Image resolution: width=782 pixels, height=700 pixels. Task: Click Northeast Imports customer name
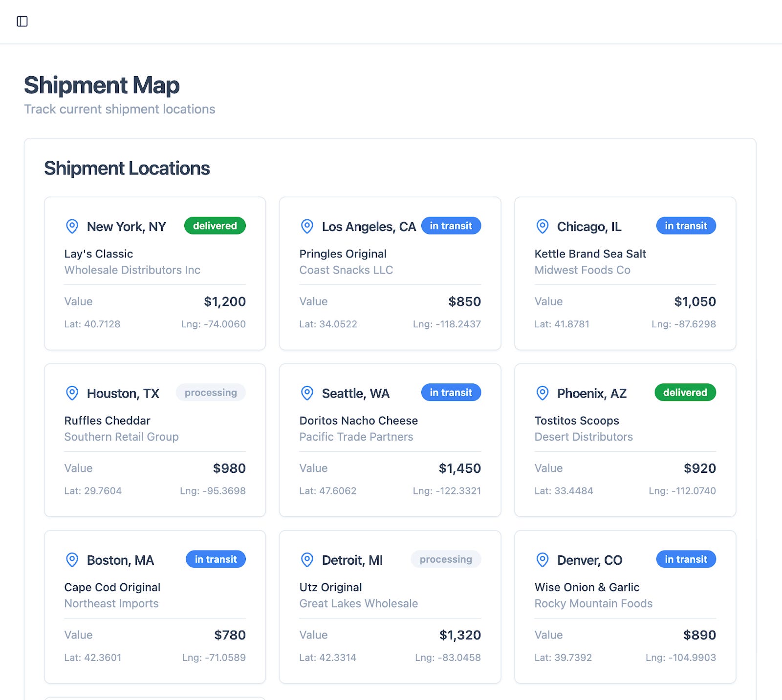(111, 603)
